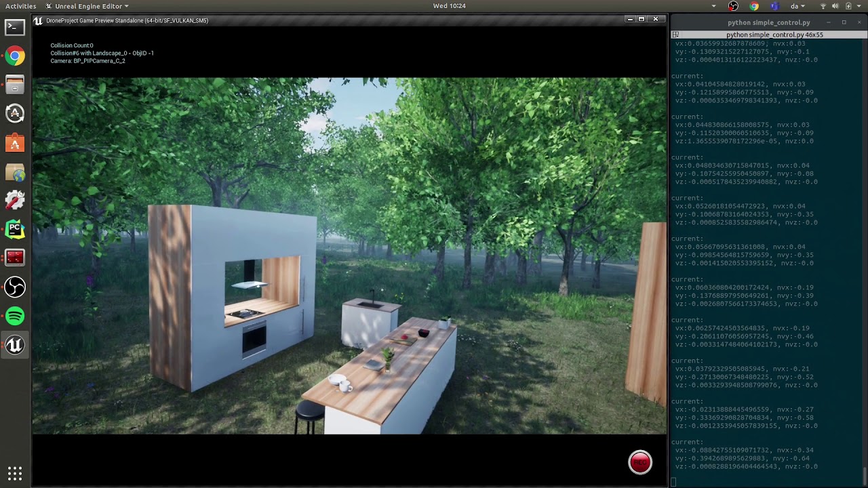The image size is (868, 488).
Task: Open the red Terminator dock icon
Action: point(15,258)
